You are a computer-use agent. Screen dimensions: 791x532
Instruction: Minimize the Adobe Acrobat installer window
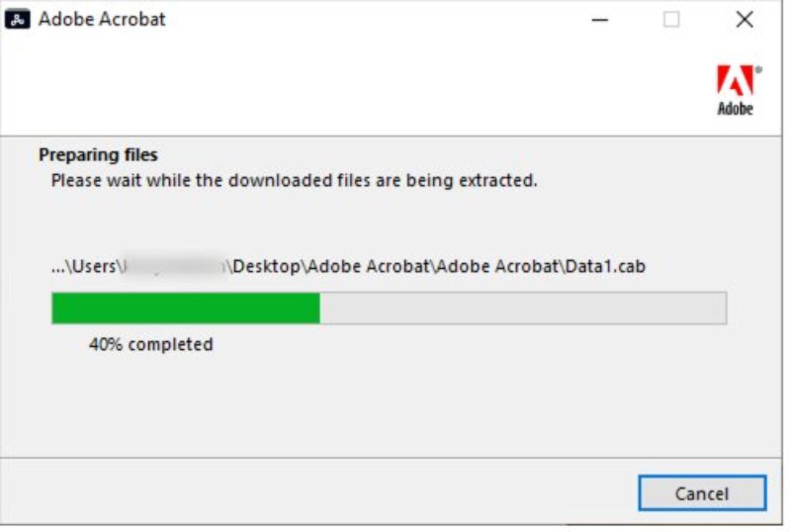click(600, 20)
